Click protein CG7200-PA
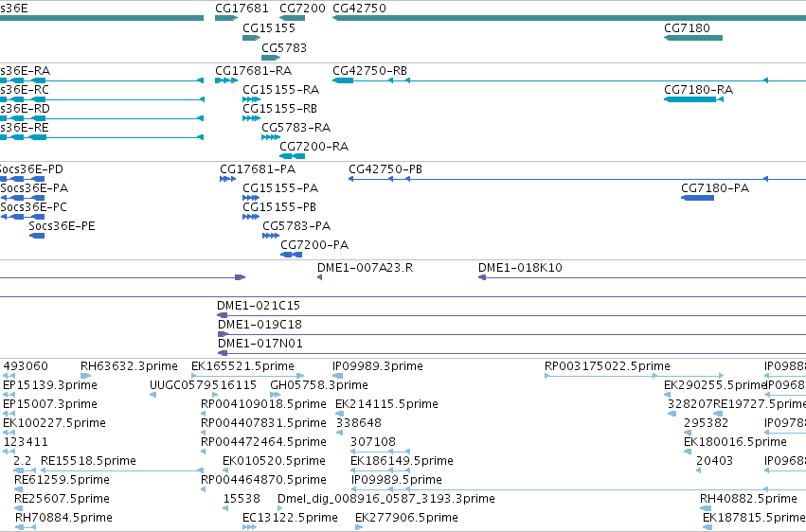The height and width of the screenshot is (532, 806). (x=314, y=245)
